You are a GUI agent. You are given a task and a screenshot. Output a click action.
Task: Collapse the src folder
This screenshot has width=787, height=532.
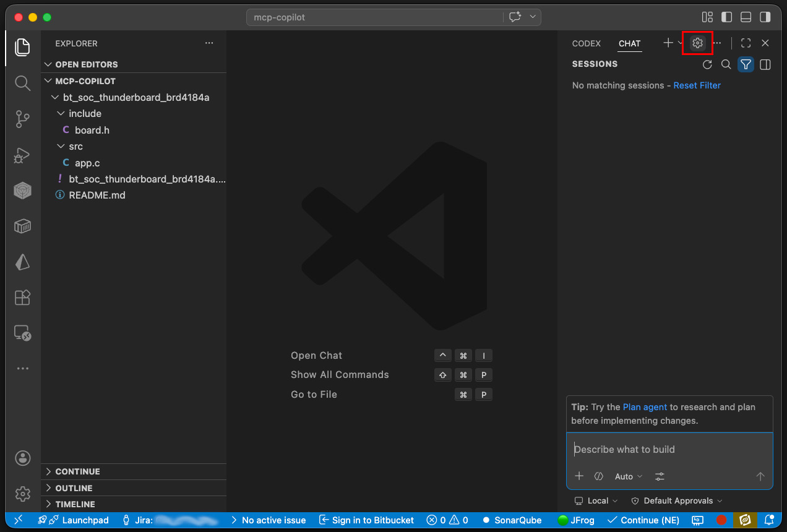[134, 147]
